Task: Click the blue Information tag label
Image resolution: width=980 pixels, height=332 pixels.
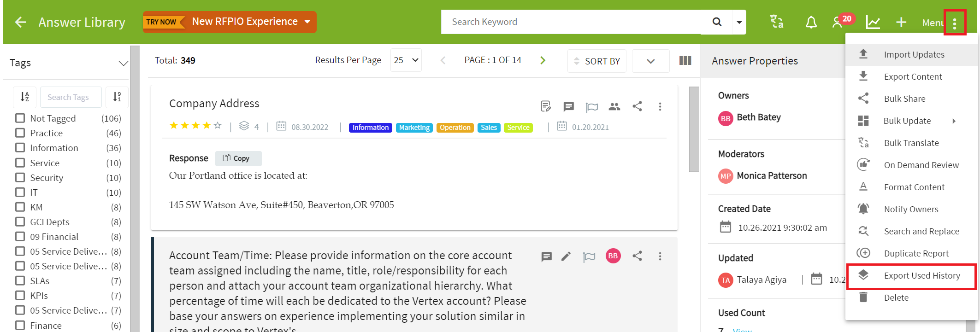Action: pyautogui.click(x=371, y=128)
